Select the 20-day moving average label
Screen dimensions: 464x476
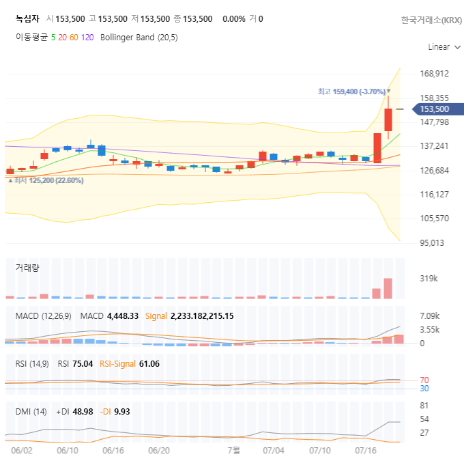63,38
